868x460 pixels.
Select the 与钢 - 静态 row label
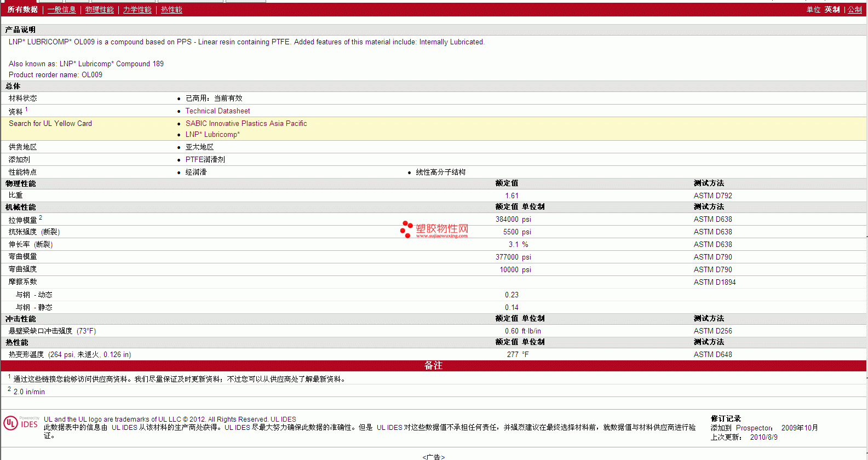[34, 308]
